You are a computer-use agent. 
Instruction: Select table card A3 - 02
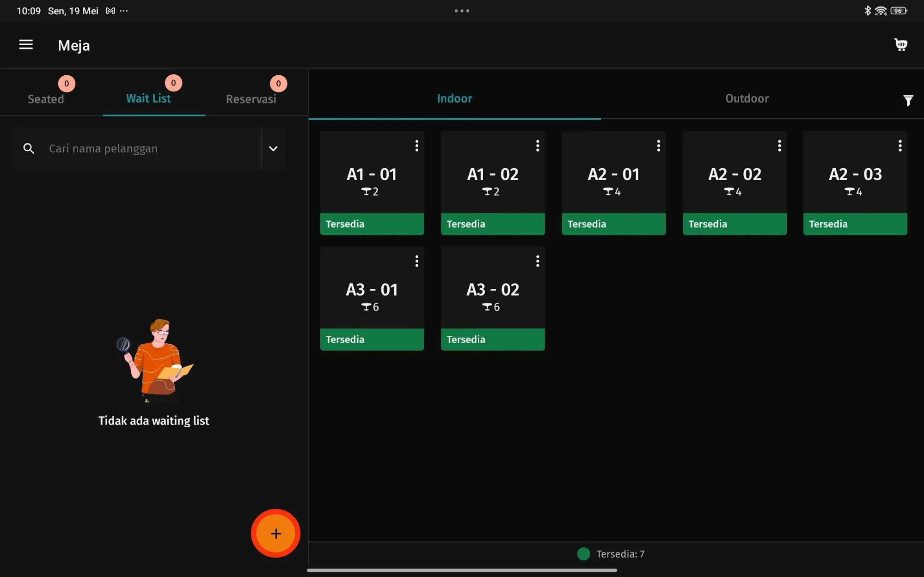(493, 298)
